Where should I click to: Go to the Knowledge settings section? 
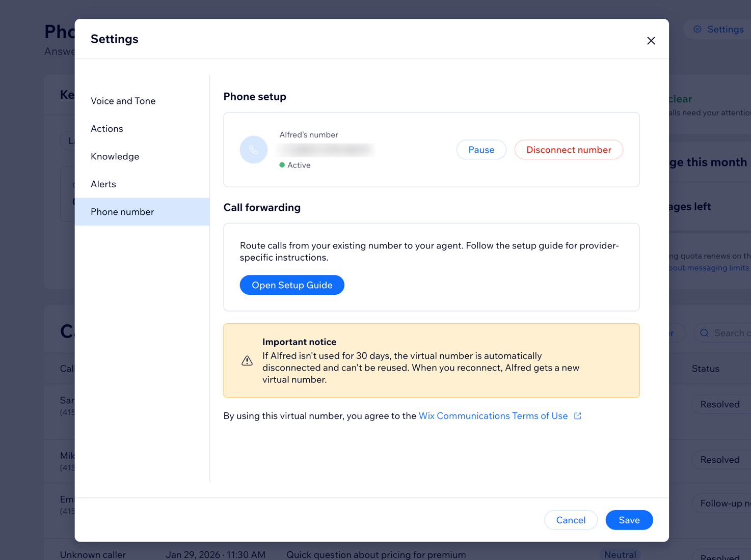pyautogui.click(x=142, y=156)
